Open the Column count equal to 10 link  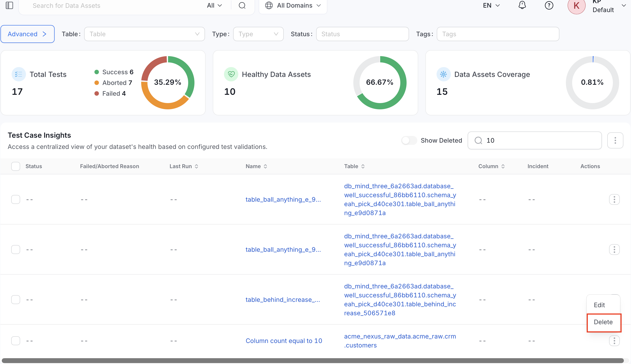[x=284, y=341]
